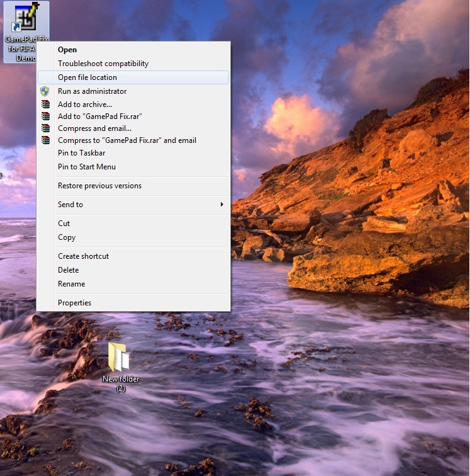
Task: Choose Open file location
Action: pos(133,77)
